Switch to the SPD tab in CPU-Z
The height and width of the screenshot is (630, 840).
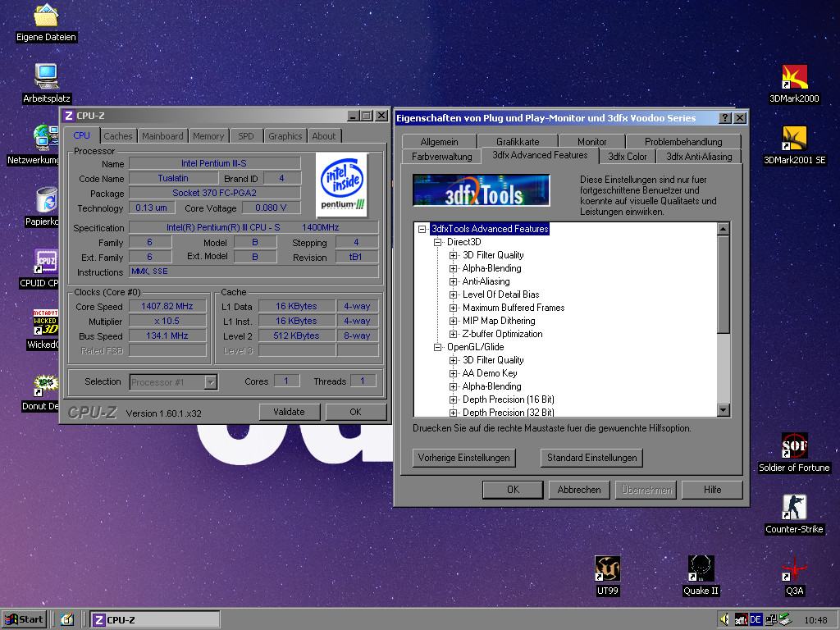(246, 136)
